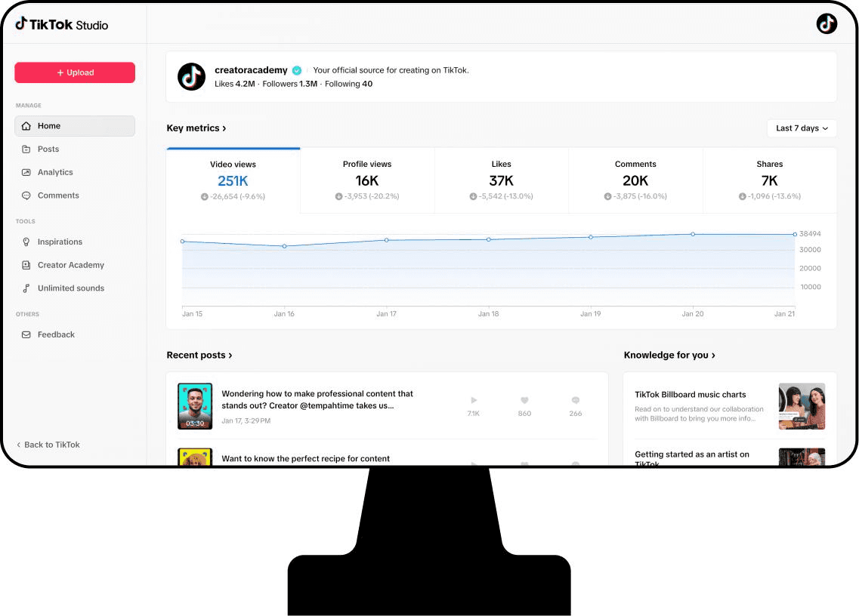Click the Jan 17 data point on chart
Image resolution: width=859 pixels, height=616 pixels.
[387, 240]
